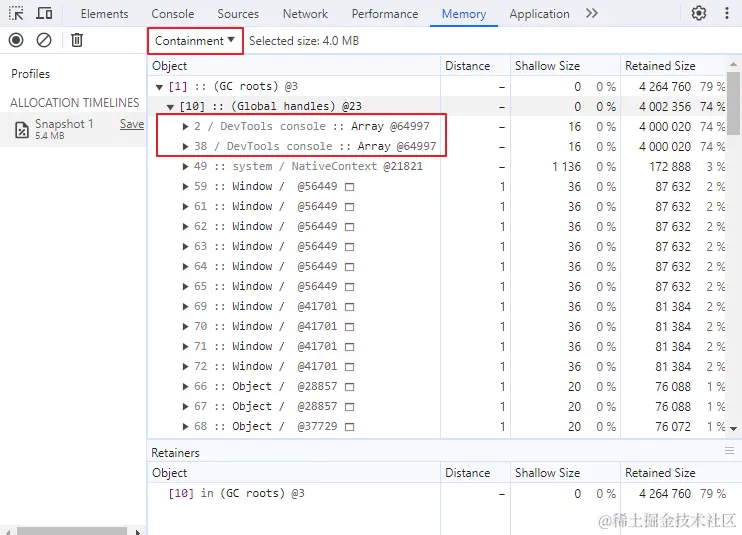Select the Memory tab
The width and height of the screenshot is (742, 535).
point(464,14)
